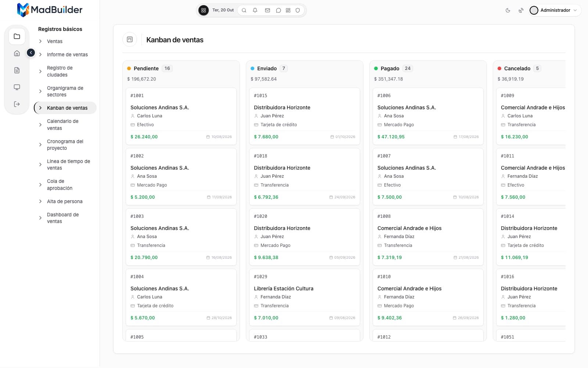
Task: Click the Enviado count badge 7
Action: point(283,68)
